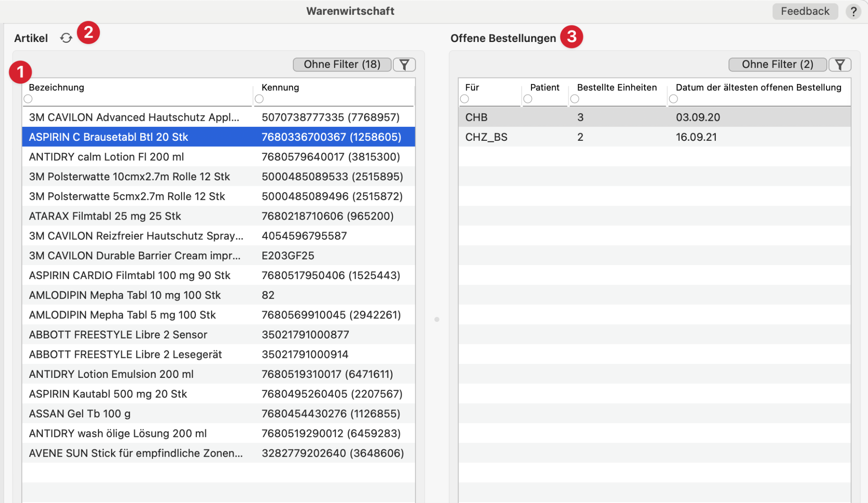Select '3M CAVILON Durable Barrier Cream impr...' row

coord(219,256)
